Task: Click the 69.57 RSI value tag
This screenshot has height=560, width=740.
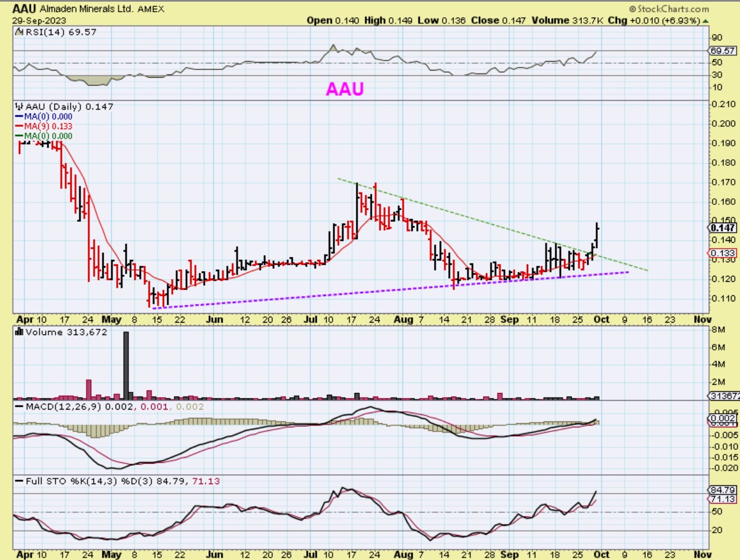Action: [x=722, y=52]
